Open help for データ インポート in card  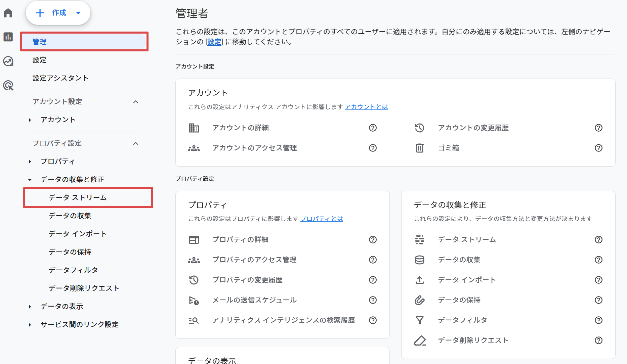tap(598, 280)
